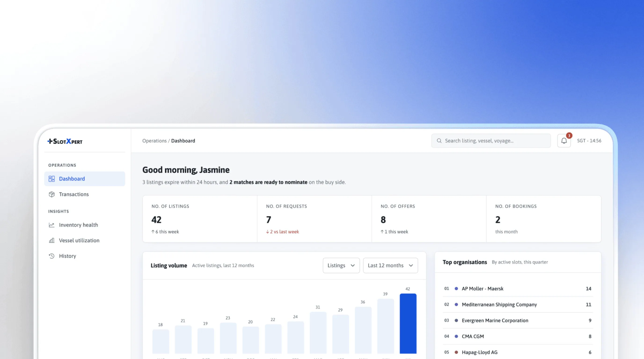
Task: Click Evergreen Marine Corporation row
Action: pos(518,321)
